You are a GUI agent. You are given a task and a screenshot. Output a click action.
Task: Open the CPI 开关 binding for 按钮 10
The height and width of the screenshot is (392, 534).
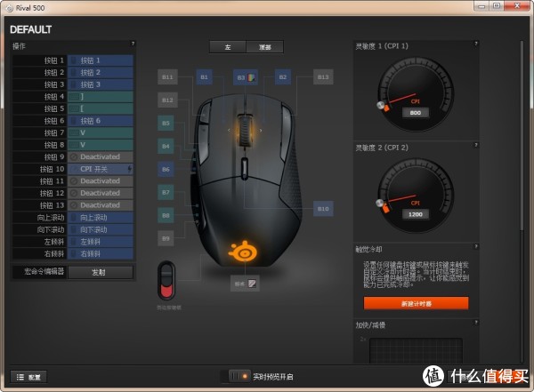[100, 169]
